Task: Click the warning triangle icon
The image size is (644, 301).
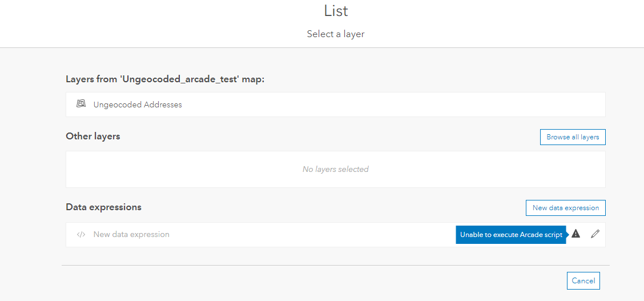Action: 576,234
